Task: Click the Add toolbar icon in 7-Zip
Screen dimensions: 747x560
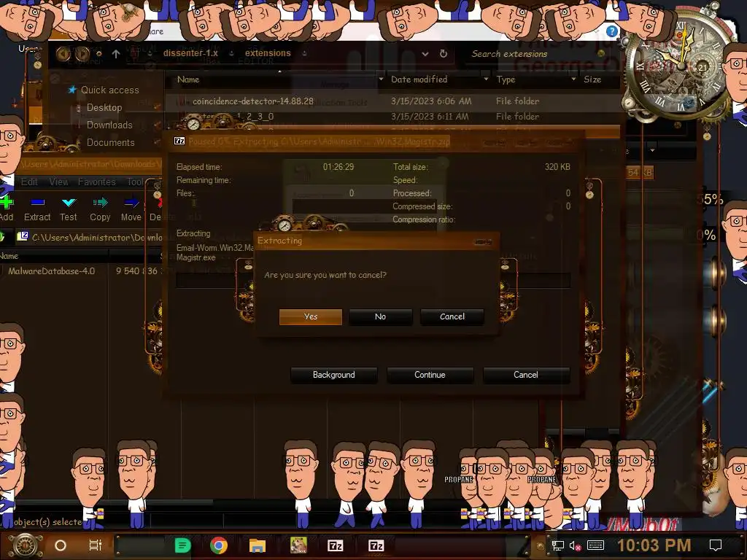Action: coord(7,209)
